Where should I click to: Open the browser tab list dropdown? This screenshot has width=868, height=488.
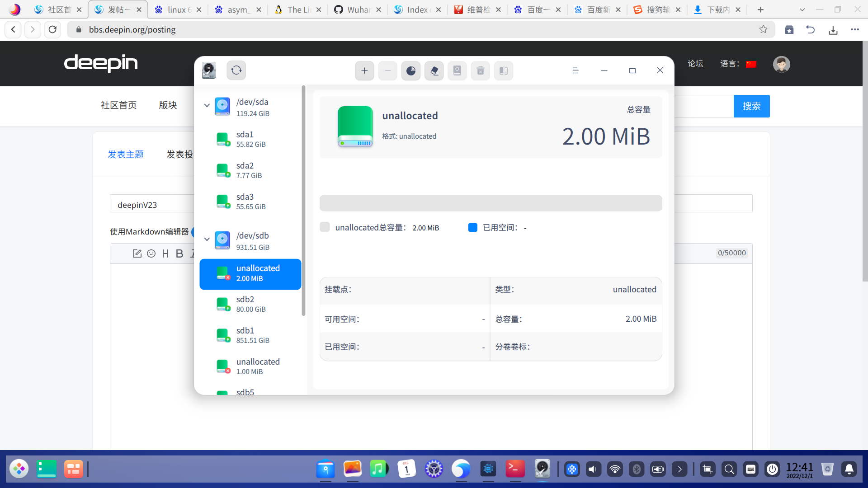(x=802, y=9)
